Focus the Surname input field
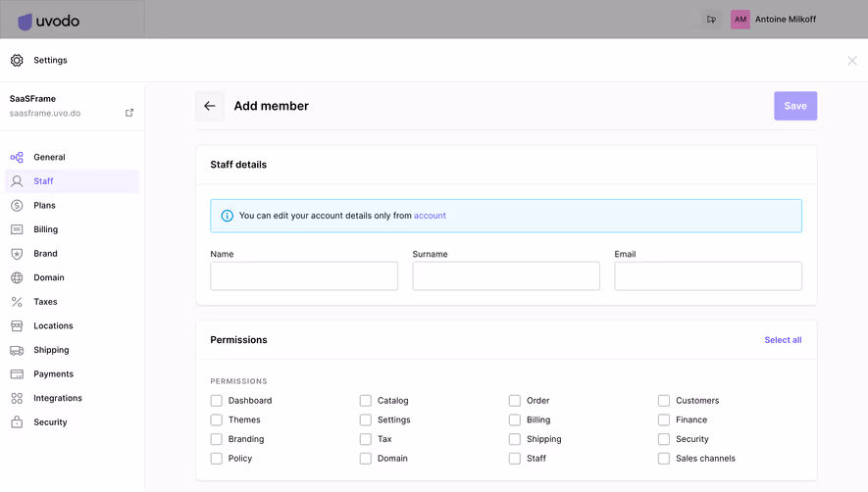The width and height of the screenshot is (868, 492). tap(506, 276)
